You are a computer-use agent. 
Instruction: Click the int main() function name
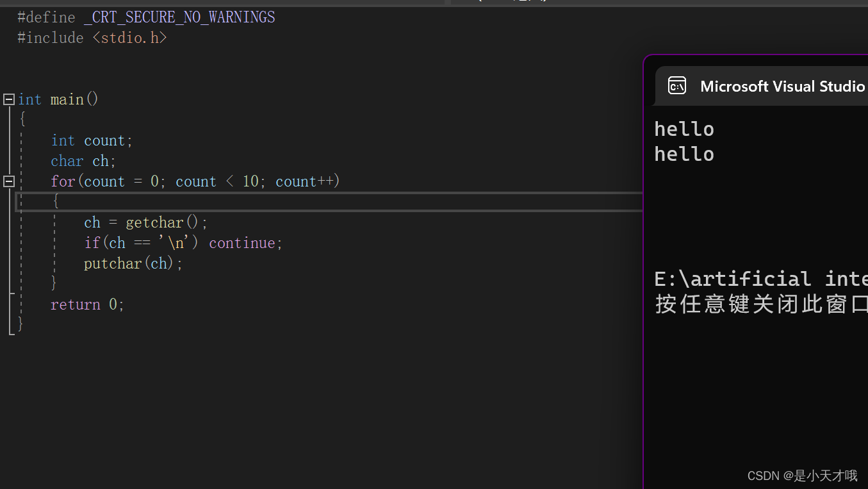(x=67, y=99)
